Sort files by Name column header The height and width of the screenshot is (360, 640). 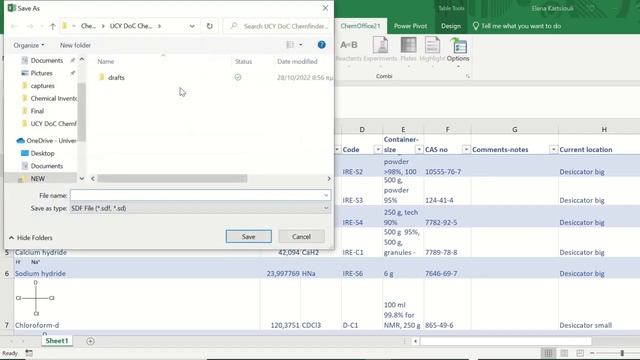pos(106,62)
